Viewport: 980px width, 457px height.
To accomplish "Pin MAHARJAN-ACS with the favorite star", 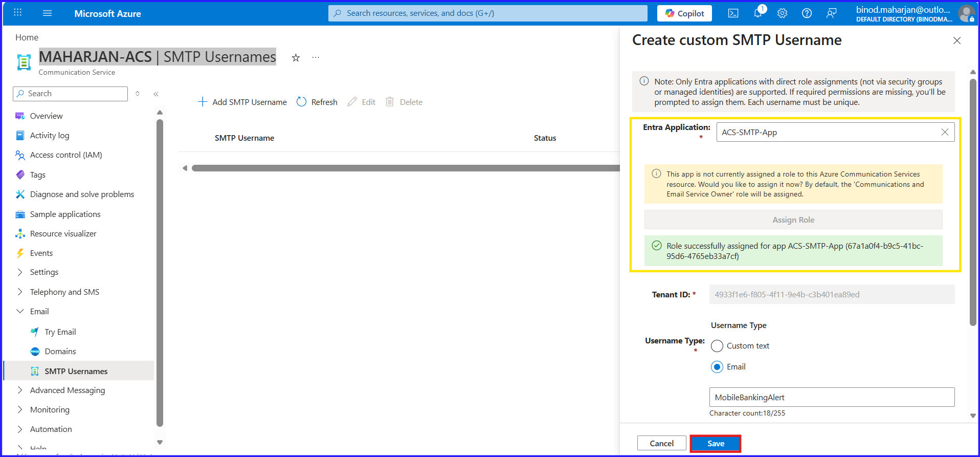I will [x=296, y=58].
